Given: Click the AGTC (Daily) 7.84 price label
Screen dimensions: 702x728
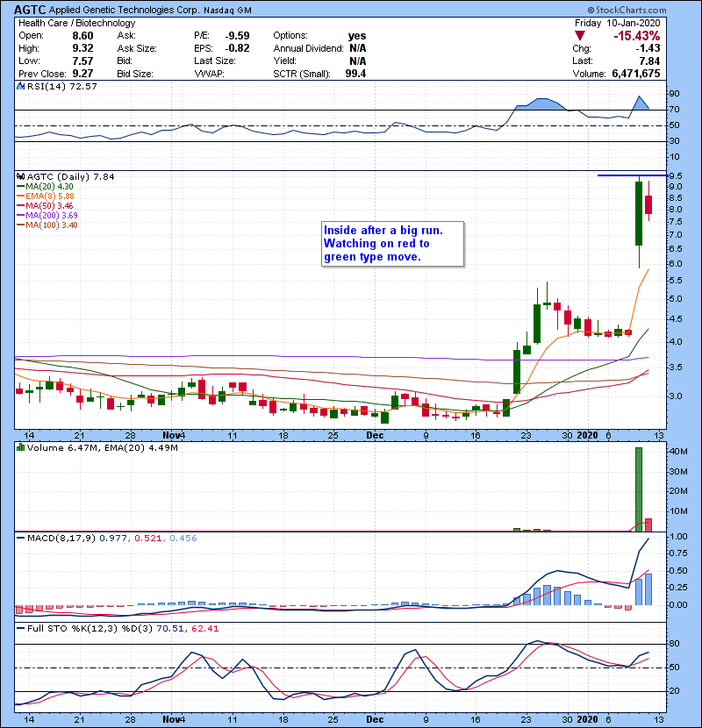Looking at the screenshot, I should 70,176.
